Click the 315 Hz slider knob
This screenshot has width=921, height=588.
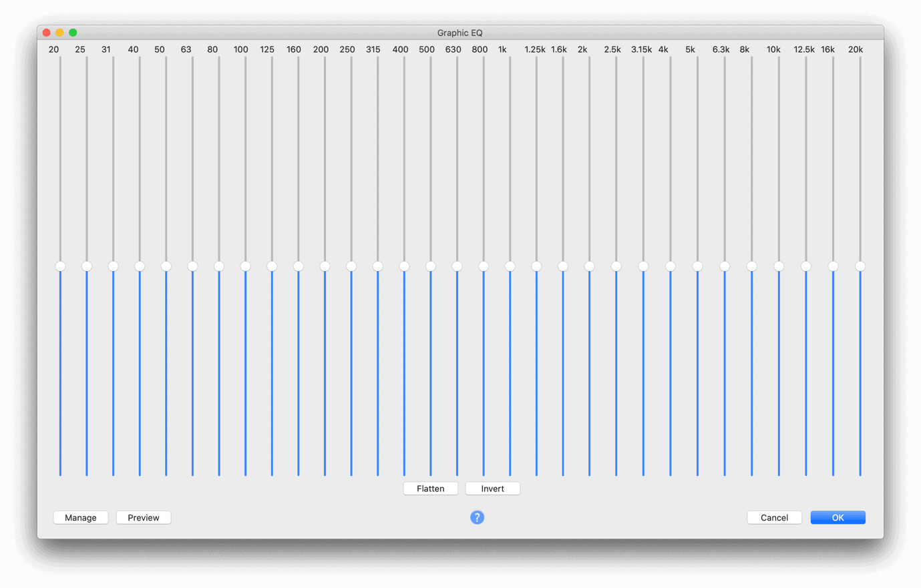(377, 266)
